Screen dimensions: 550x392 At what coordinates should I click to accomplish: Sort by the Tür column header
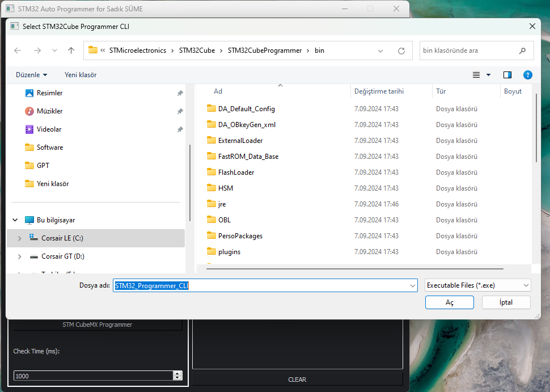click(441, 91)
